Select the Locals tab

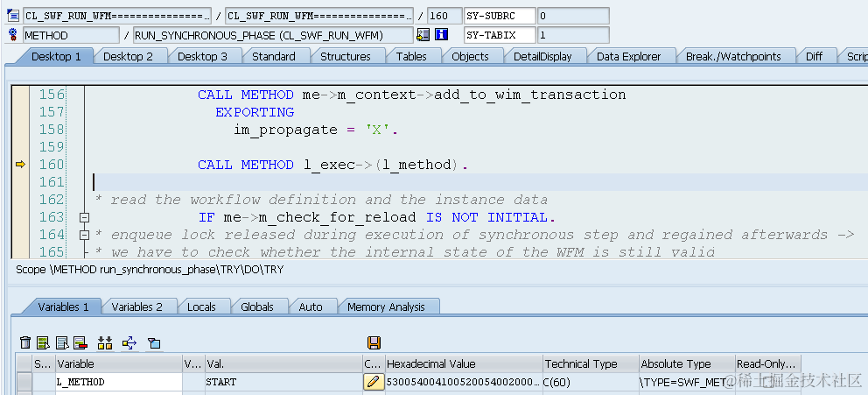click(201, 307)
